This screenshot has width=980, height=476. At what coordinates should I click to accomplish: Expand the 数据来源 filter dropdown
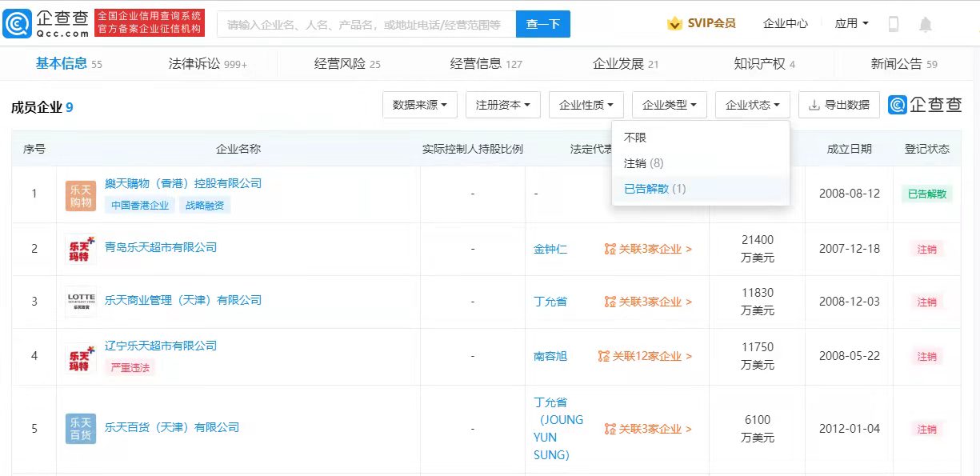click(420, 105)
